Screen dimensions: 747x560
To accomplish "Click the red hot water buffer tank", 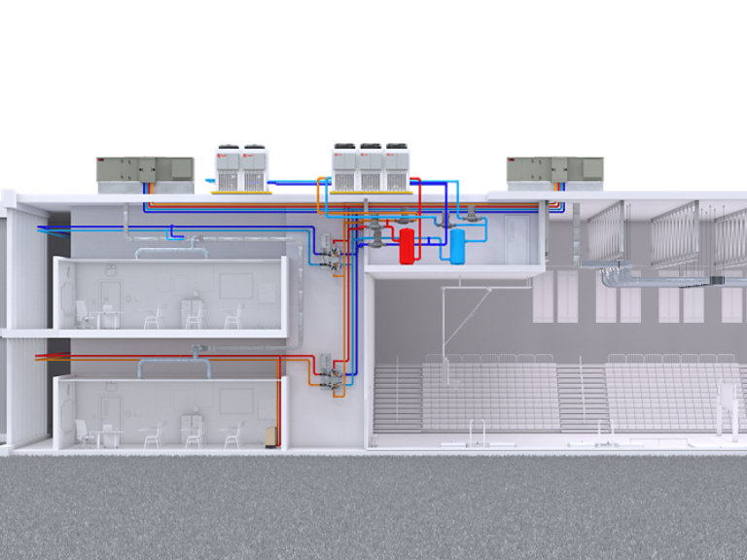I will 407,247.
